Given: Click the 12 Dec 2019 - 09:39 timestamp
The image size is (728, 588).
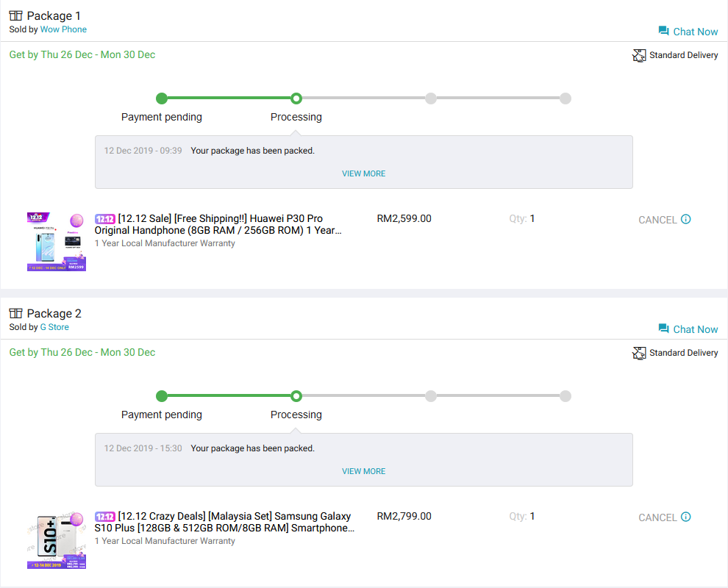Looking at the screenshot, I should (x=143, y=151).
